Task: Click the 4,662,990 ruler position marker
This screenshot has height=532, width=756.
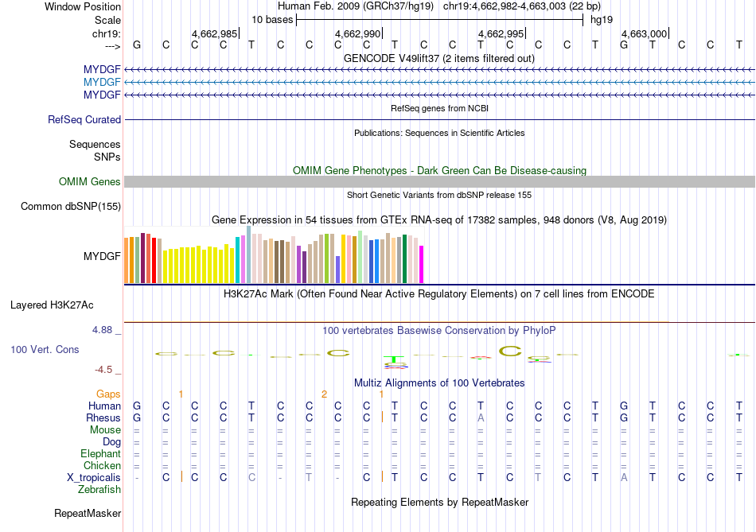Action: tap(358, 33)
